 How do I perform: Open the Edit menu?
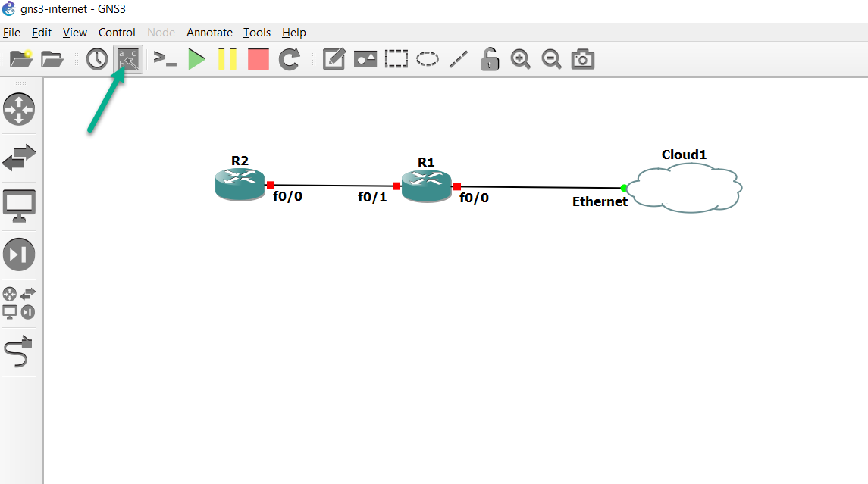coord(42,33)
